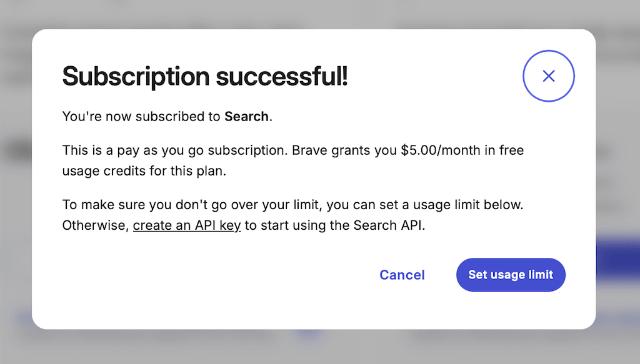Click the 'Subscription successful!' heading
Image resolution: width=640 pixels, height=364 pixels.
[205, 76]
